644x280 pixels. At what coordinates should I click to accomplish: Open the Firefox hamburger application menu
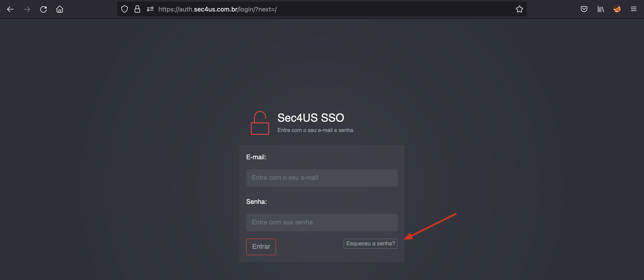633,9
